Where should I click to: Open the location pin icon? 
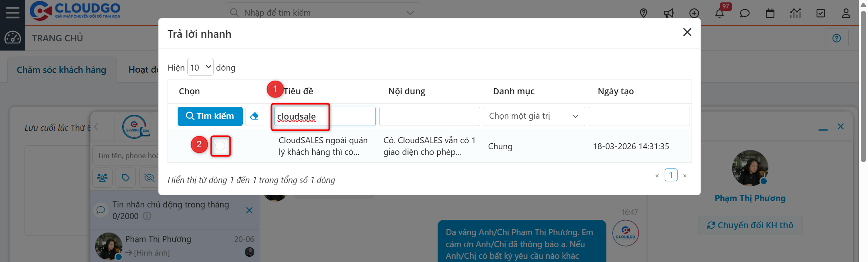643,13
